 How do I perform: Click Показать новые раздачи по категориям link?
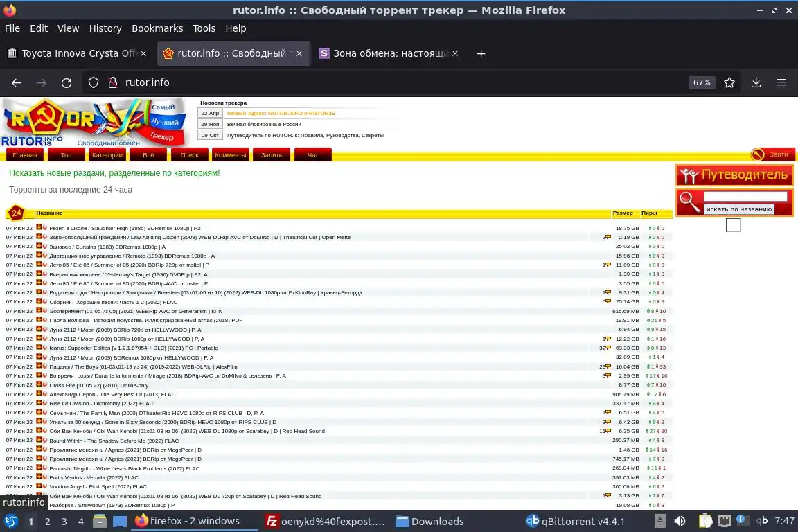(x=114, y=173)
